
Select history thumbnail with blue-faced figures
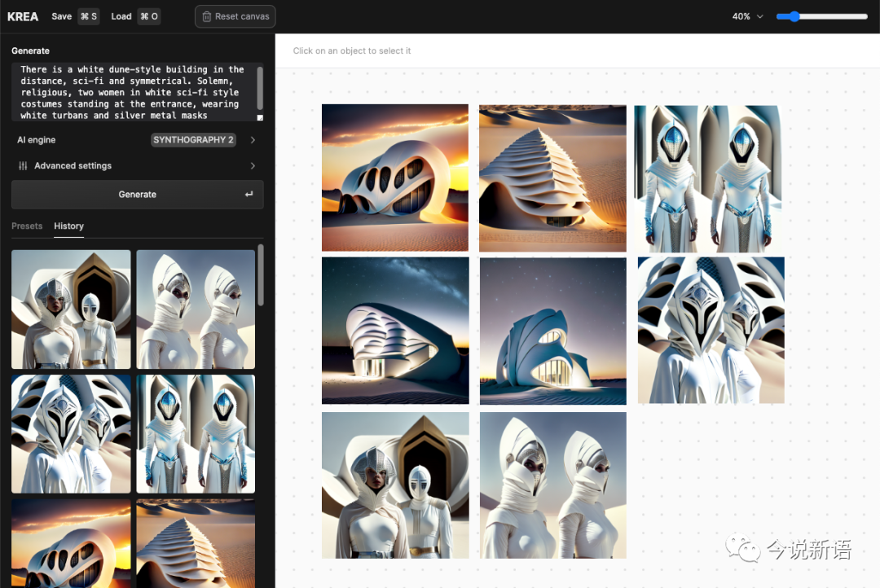[196, 434]
